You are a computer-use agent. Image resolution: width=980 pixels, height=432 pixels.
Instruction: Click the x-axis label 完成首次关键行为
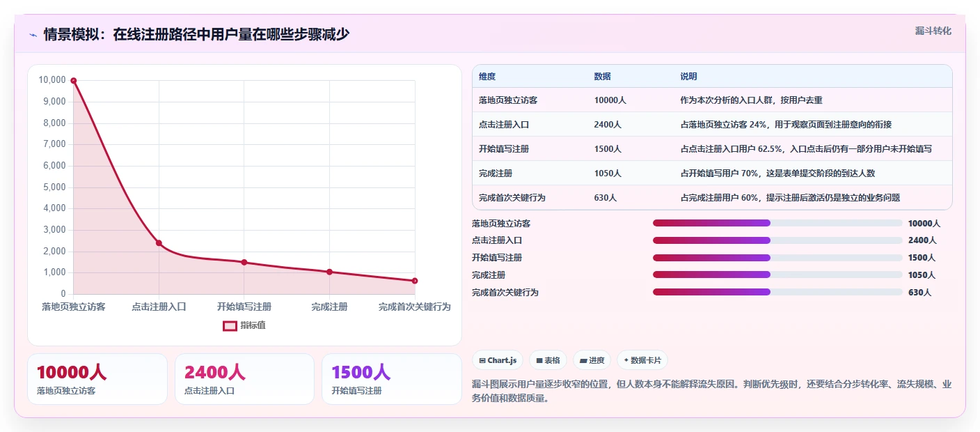point(415,307)
